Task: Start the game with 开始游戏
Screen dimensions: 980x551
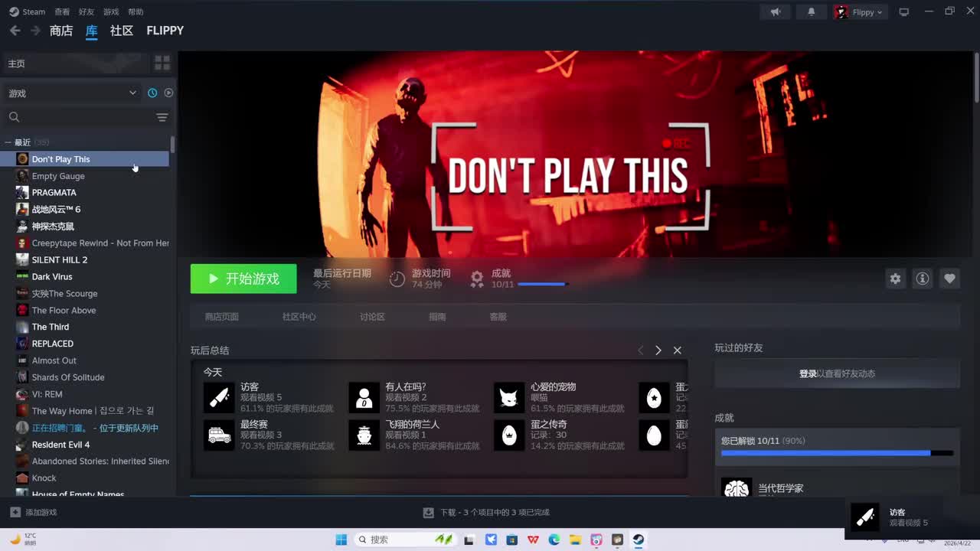Action: coord(243,279)
